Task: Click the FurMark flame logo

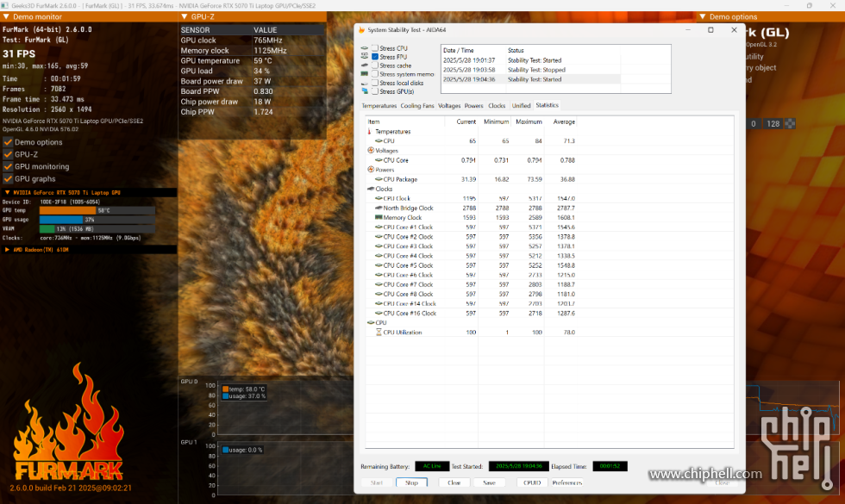Action: 69,421
